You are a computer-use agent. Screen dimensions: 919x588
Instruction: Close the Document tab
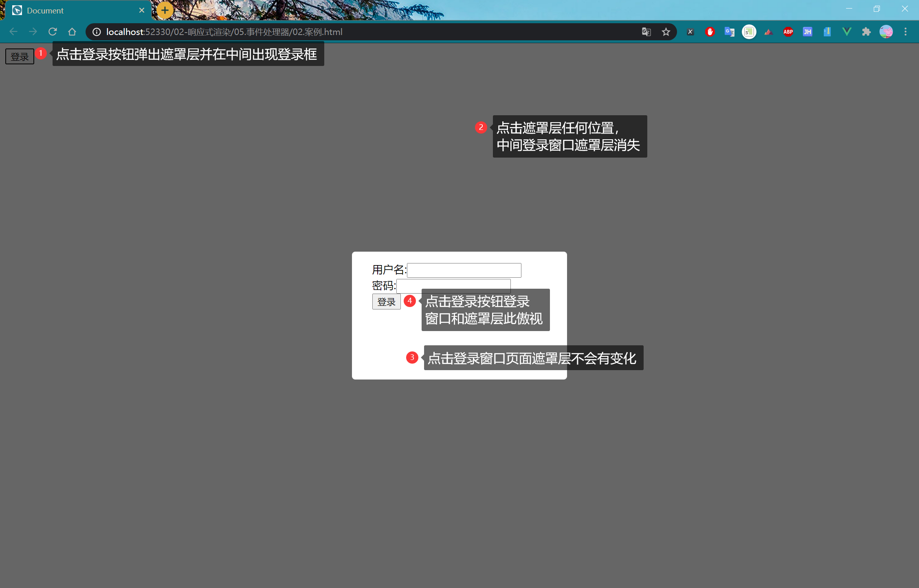pyautogui.click(x=142, y=10)
